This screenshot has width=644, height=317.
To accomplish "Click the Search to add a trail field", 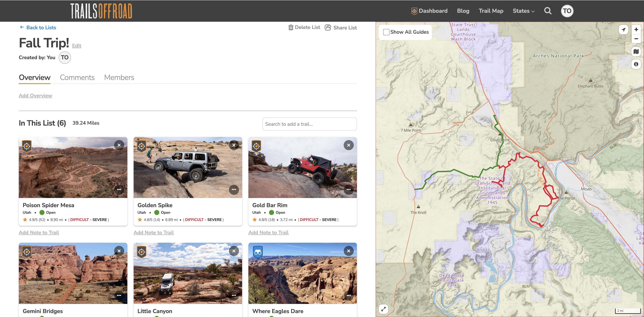I will click(x=309, y=124).
